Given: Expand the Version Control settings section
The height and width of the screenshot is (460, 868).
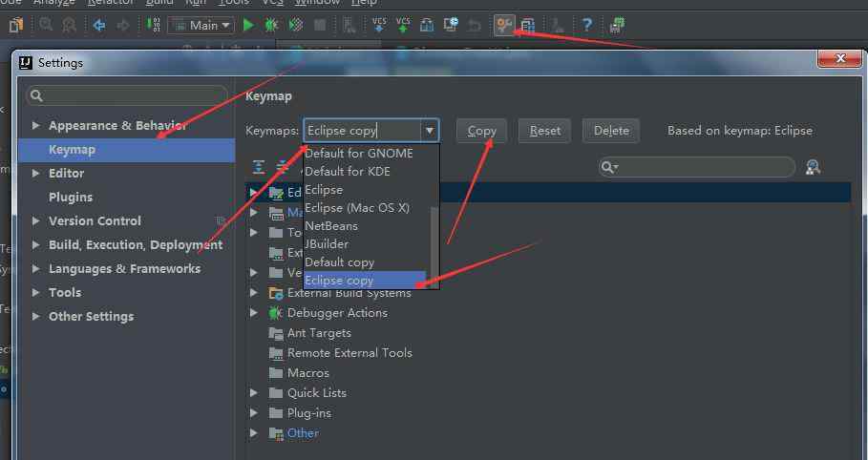Looking at the screenshot, I should pyautogui.click(x=36, y=220).
